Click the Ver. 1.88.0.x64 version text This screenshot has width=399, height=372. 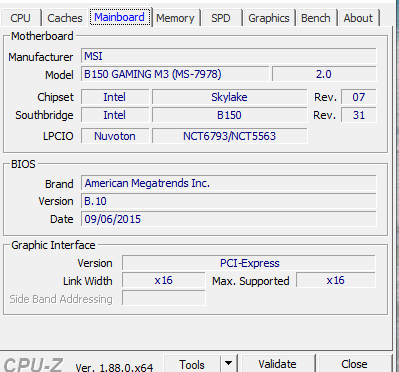point(114,367)
